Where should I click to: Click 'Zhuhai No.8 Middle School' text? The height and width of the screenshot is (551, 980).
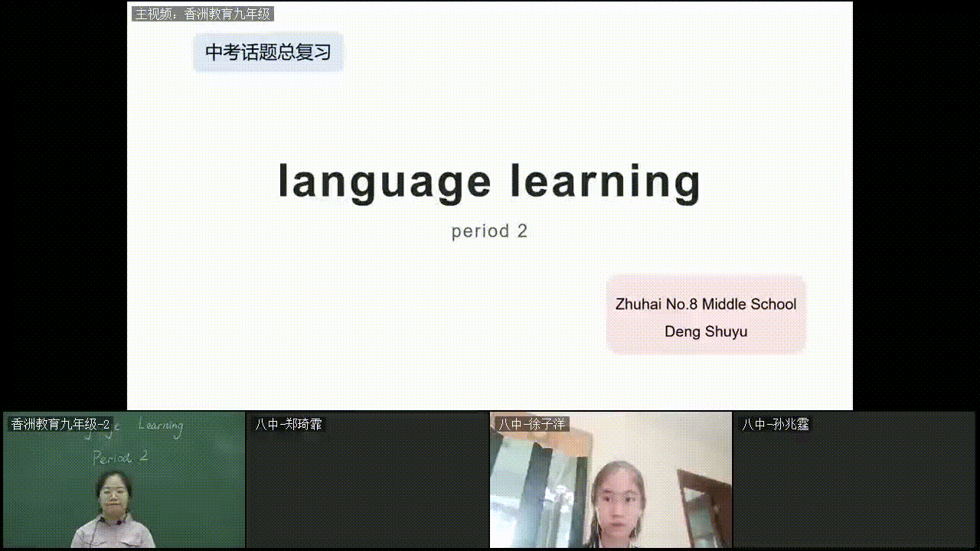705,304
